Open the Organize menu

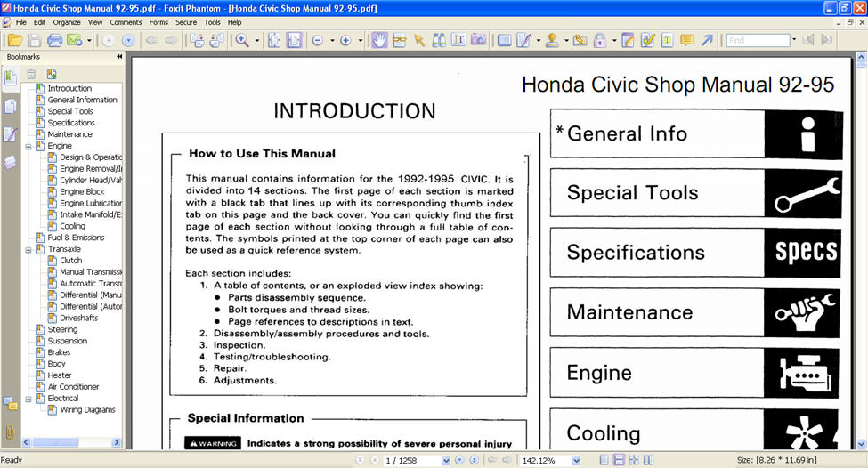click(x=67, y=22)
